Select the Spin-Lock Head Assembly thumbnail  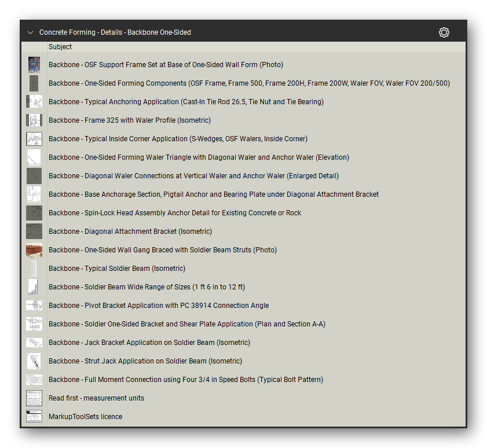(34, 213)
